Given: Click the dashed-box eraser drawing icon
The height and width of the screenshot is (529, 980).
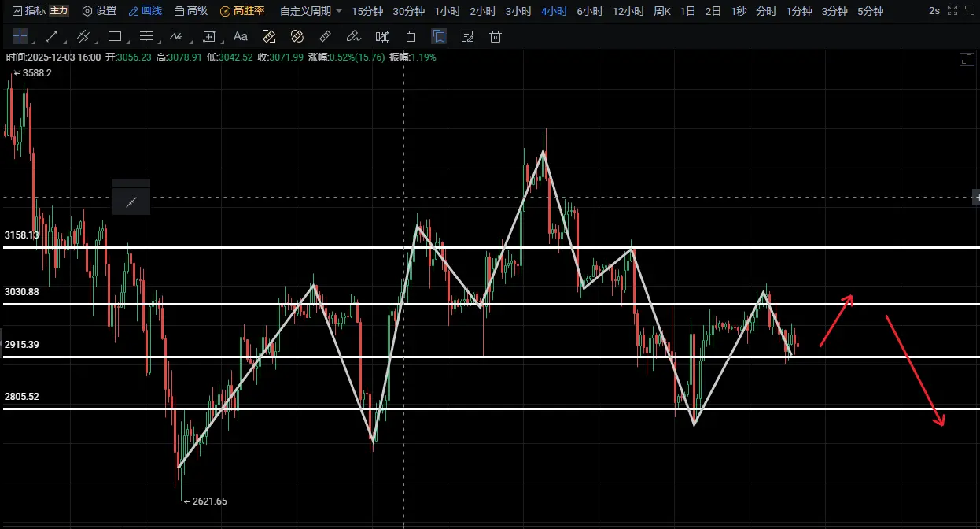Looking at the screenshot, I should [269, 36].
